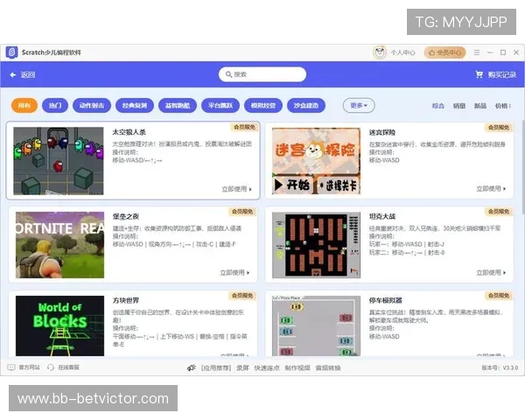Select the 所有 category chip
The image size is (525, 420).
pyautogui.click(x=24, y=106)
